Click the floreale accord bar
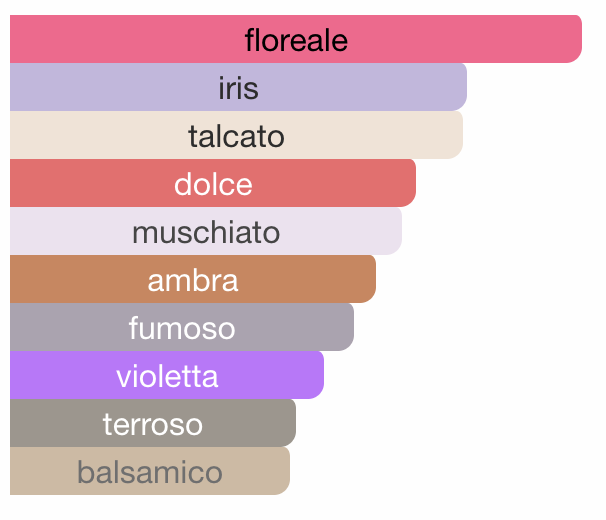Screen dimensions: 606x520 (296, 39)
